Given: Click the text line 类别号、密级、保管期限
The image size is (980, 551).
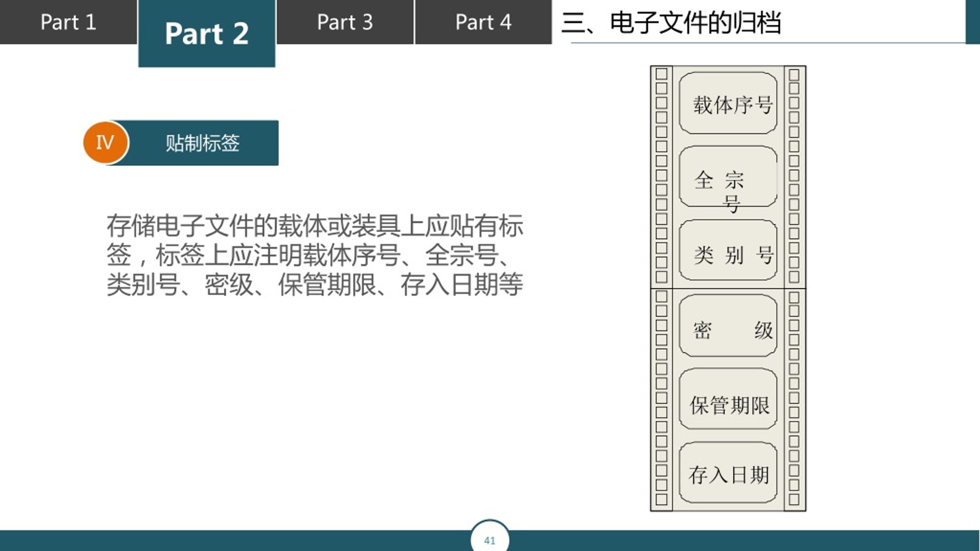Looking at the screenshot, I should pos(242,284).
